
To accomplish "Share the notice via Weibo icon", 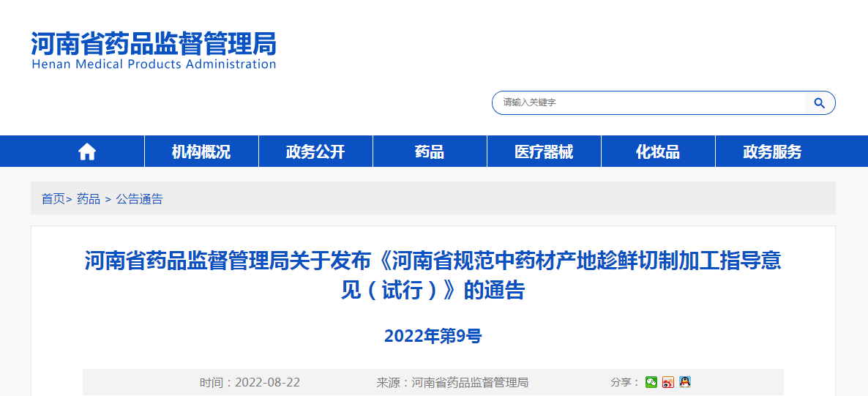I will (668, 382).
